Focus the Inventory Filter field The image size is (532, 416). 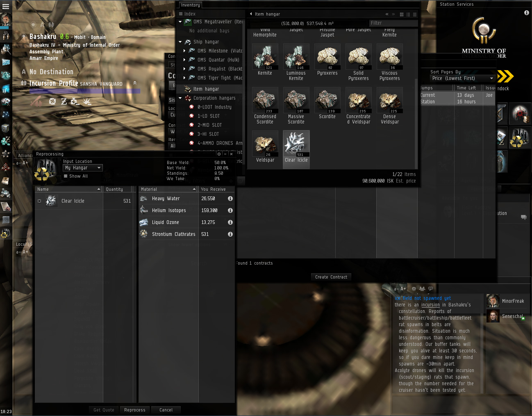(393, 23)
